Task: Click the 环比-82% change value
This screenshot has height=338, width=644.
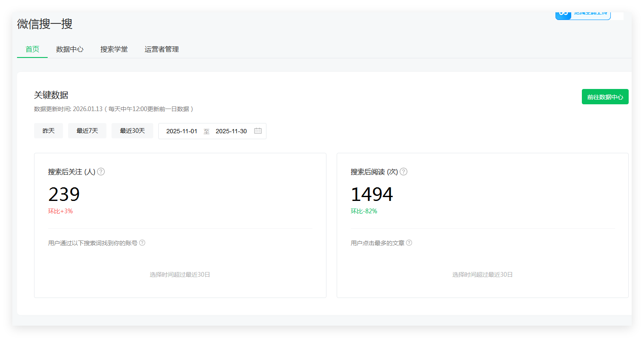Action: (x=364, y=211)
